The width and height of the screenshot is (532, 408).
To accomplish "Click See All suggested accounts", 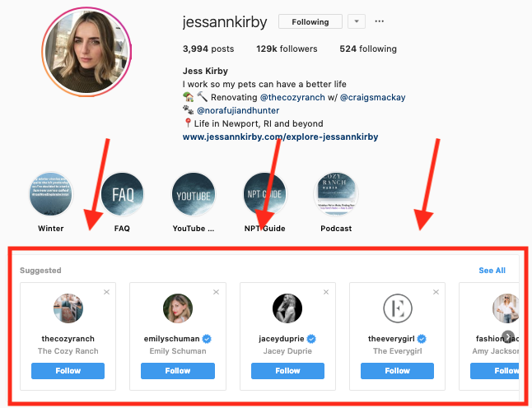I will (492, 270).
